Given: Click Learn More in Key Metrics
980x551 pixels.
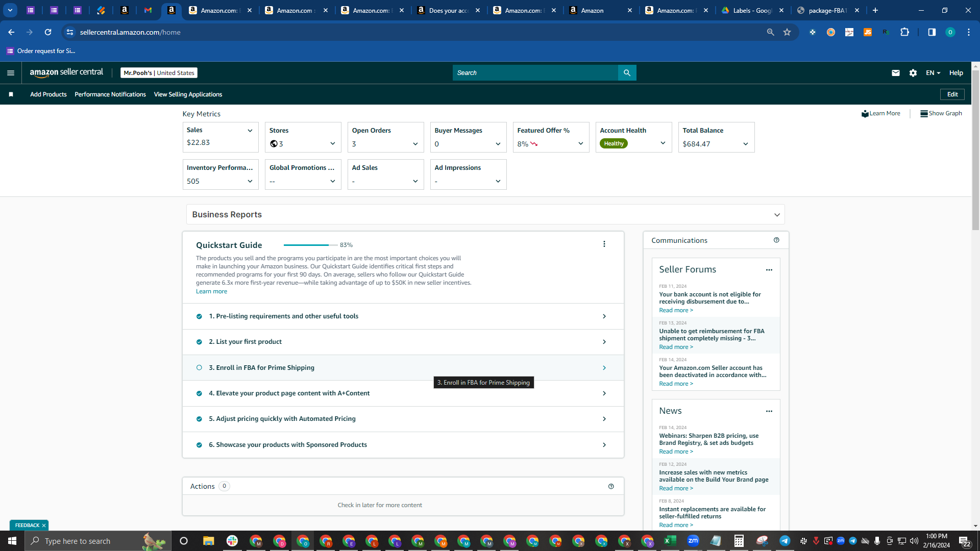Looking at the screenshot, I should (881, 113).
